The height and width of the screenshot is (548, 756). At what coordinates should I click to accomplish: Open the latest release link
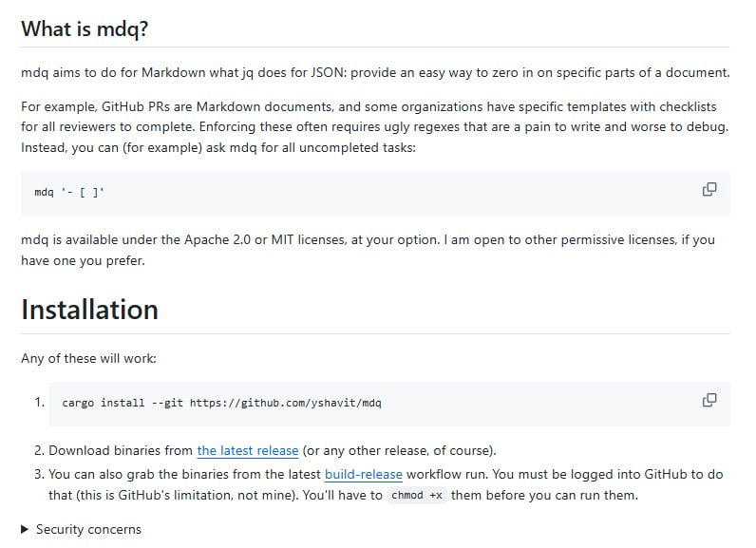point(247,450)
